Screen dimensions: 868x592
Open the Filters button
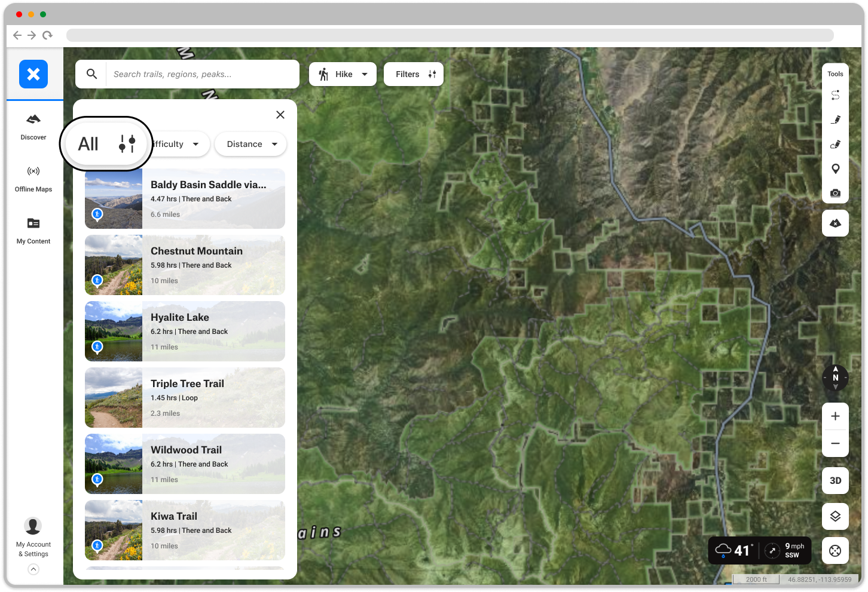414,74
